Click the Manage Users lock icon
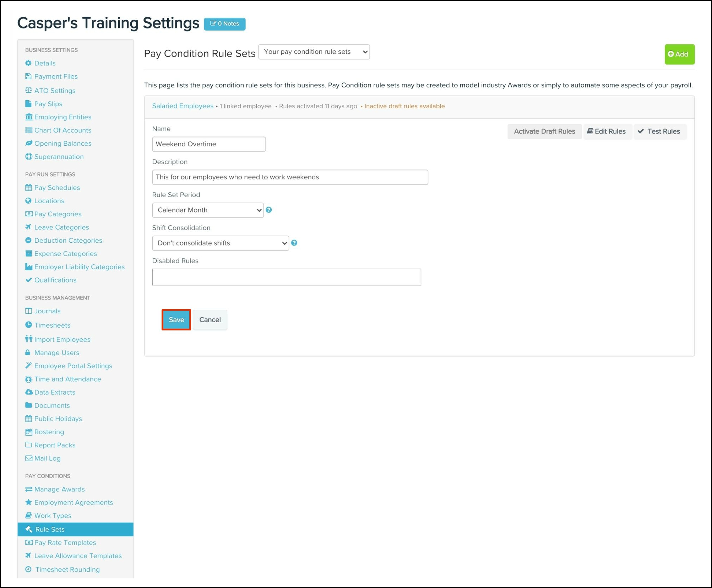The image size is (712, 588). point(28,352)
